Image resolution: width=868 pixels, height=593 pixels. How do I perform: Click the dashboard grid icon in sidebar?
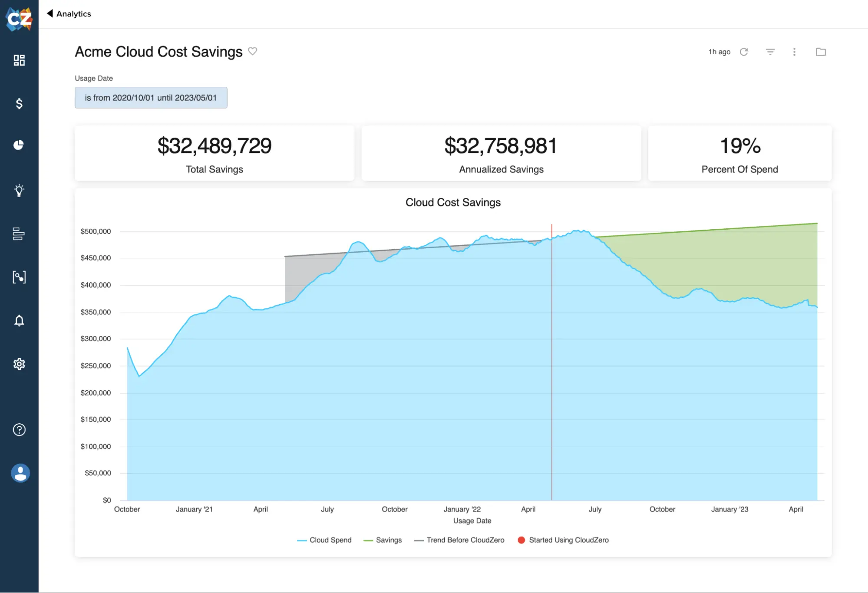19,60
